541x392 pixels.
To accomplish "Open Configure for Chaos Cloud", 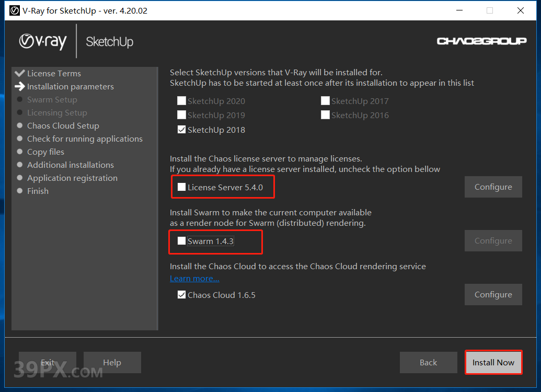I will pos(493,295).
